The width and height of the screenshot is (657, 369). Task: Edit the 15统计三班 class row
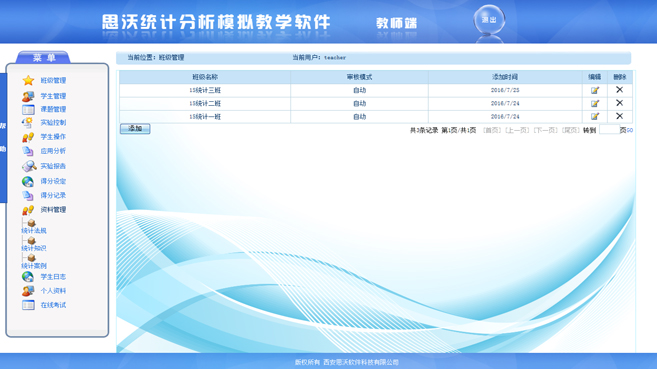click(x=595, y=90)
